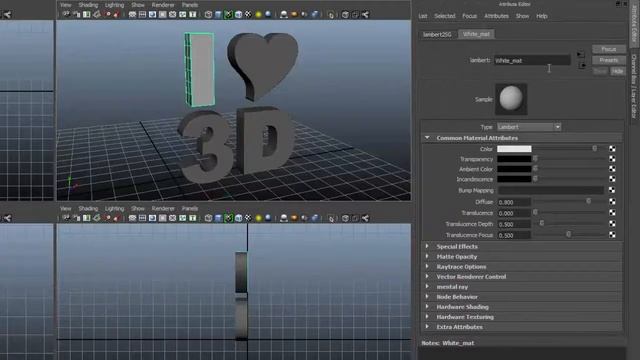
Task: Click Isolate Select icon in lower viewport toolbar
Action: point(284,218)
